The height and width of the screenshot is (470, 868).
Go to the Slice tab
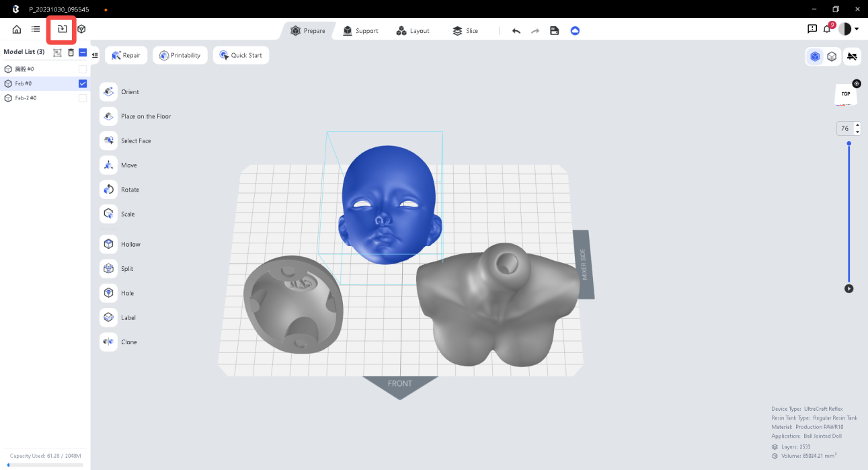(x=465, y=31)
